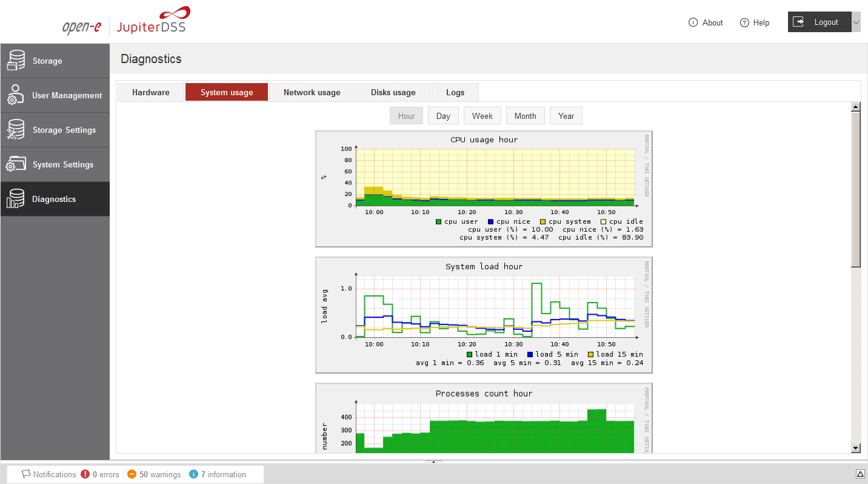Click the yellow cpu system legend swatch
Viewport: 868px width, 484px height.
[x=542, y=222]
